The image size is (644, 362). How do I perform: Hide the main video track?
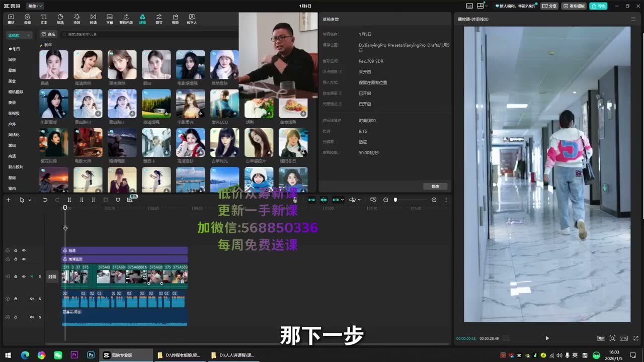pyautogui.click(x=24, y=277)
